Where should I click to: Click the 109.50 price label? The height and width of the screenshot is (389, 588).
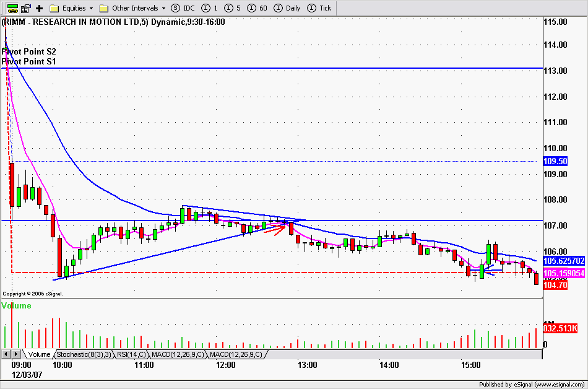[x=555, y=161]
